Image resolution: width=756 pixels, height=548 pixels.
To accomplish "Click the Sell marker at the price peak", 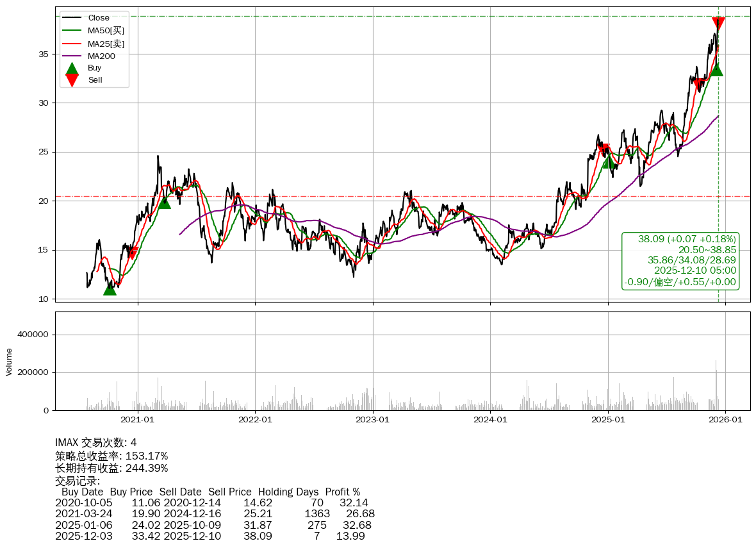I will pos(719,24).
